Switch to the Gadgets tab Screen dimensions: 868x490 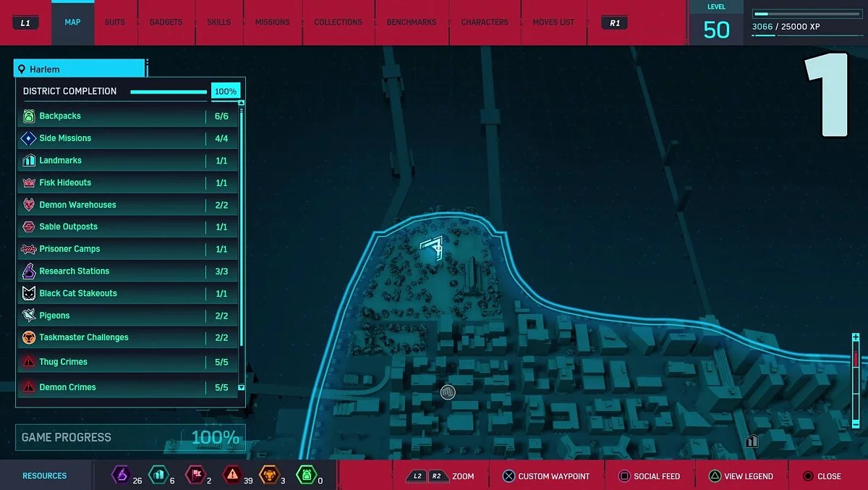point(166,22)
